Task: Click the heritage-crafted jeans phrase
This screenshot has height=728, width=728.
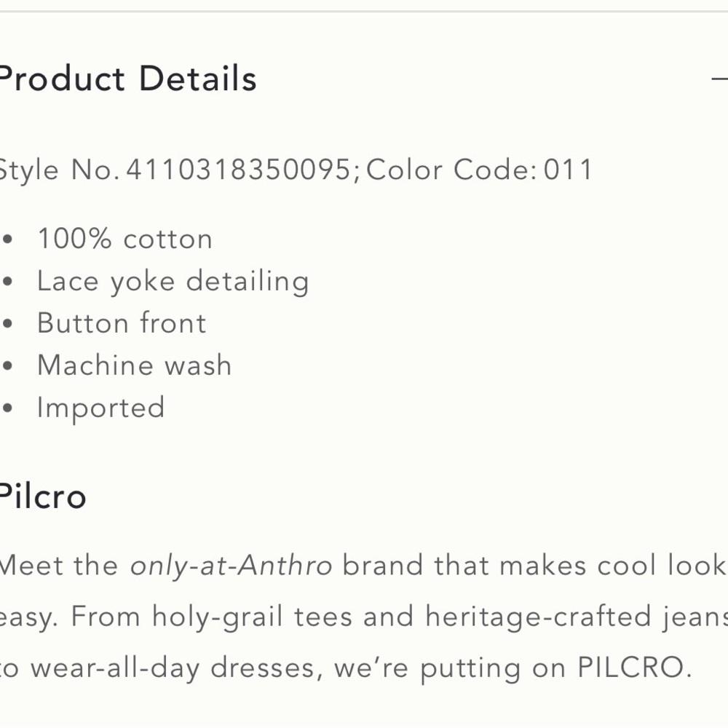Action: click(x=577, y=618)
